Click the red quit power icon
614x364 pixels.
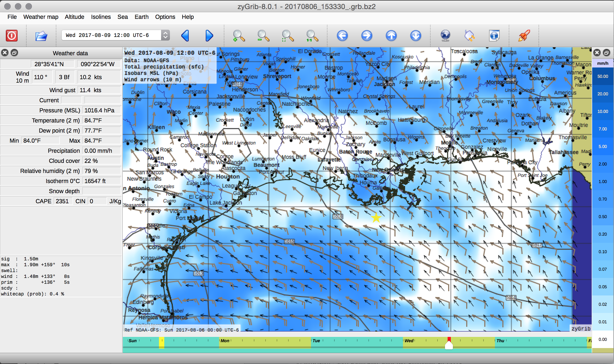pos(12,35)
